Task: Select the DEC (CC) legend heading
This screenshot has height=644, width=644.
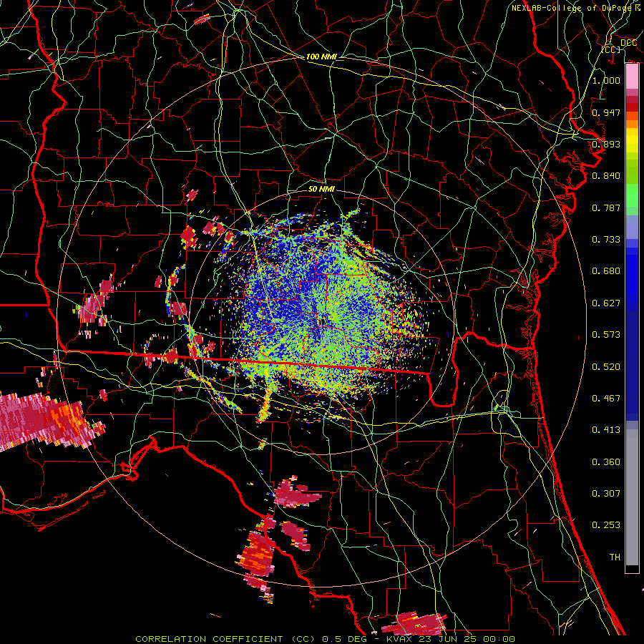Action: (x=618, y=46)
